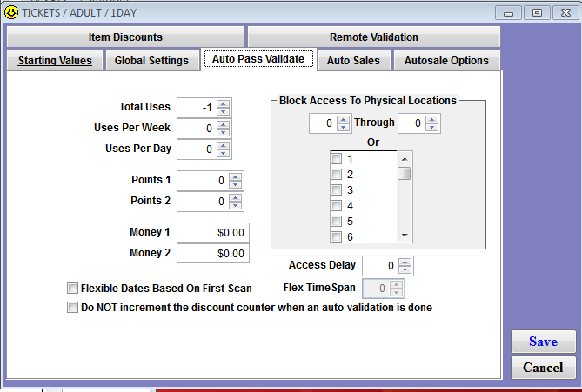This screenshot has width=582, height=392.
Task: Save the ticket settings
Action: [x=543, y=342]
